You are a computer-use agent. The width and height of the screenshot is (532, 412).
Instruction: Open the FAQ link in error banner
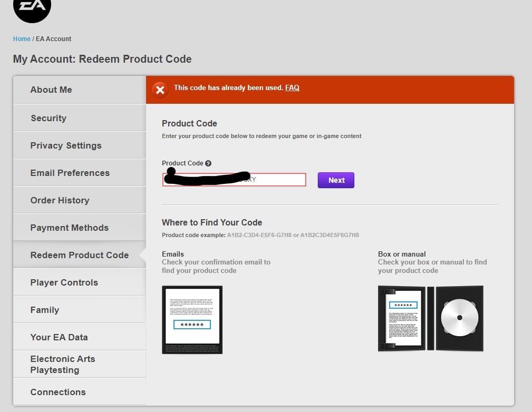click(292, 88)
